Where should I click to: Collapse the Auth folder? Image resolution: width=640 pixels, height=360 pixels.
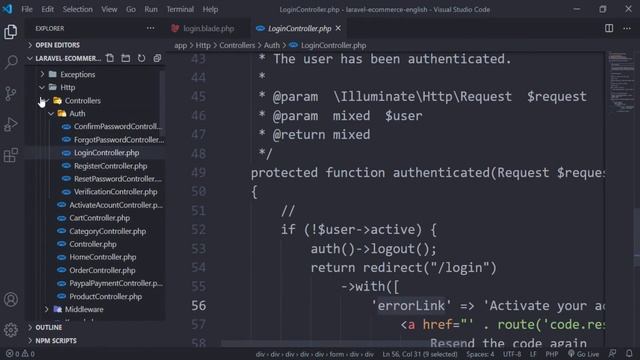(x=77, y=113)
